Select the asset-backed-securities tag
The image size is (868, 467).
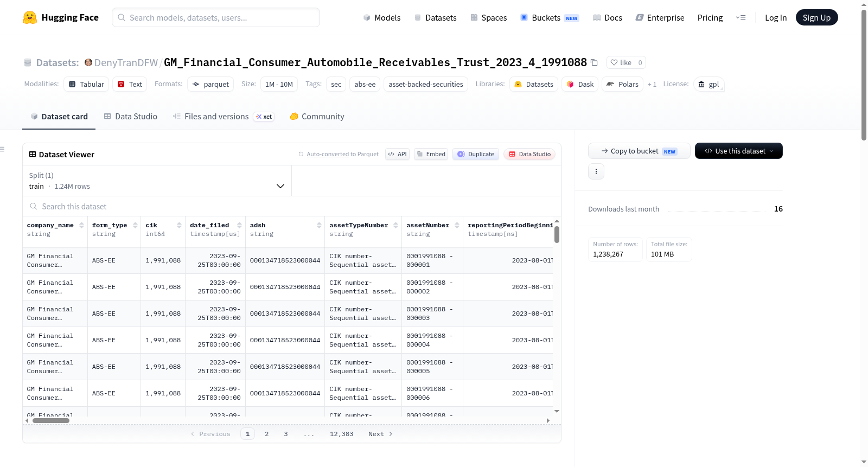pyautogui.click(x=426, y=84)
